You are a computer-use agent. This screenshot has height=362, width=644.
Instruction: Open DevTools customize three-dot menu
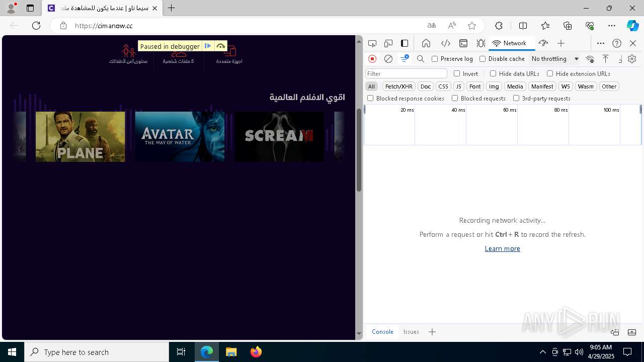601,43
